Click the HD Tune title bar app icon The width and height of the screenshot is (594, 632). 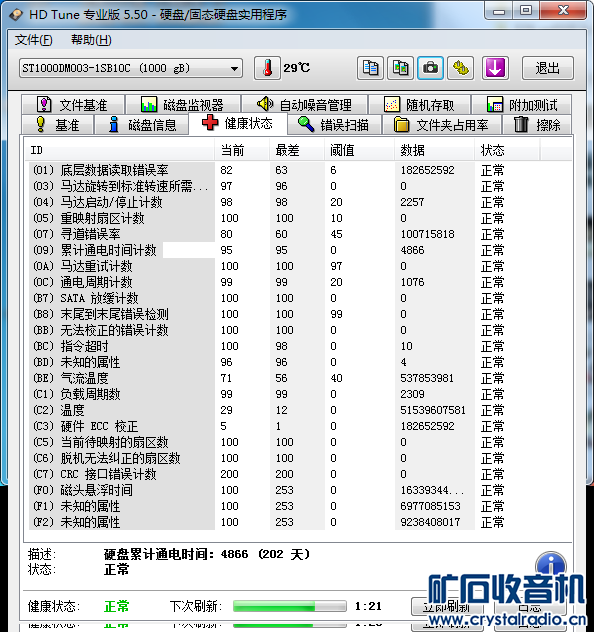coord(16,15)
